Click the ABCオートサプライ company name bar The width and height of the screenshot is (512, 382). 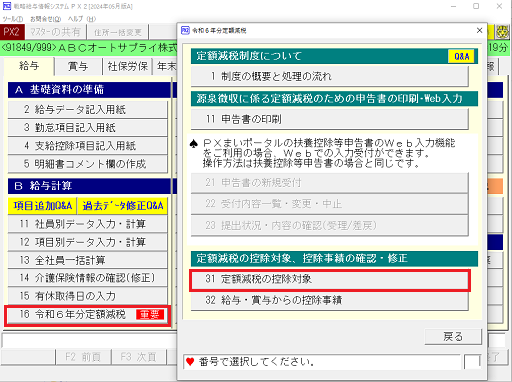coord(89,48)
